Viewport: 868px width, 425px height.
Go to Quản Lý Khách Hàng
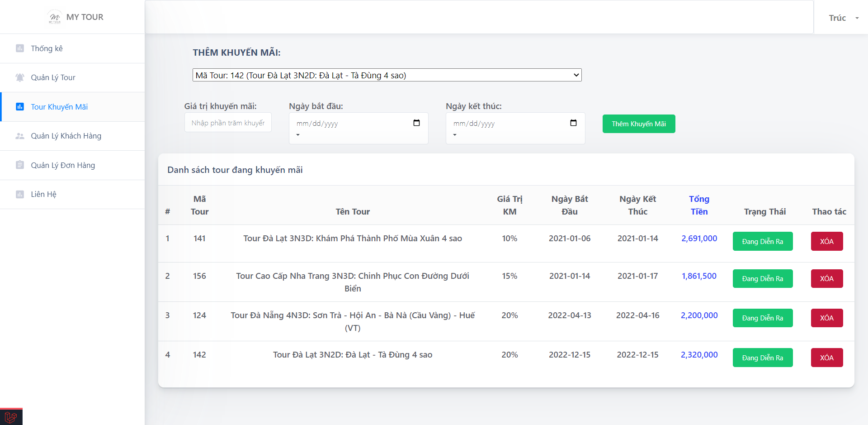72,136
